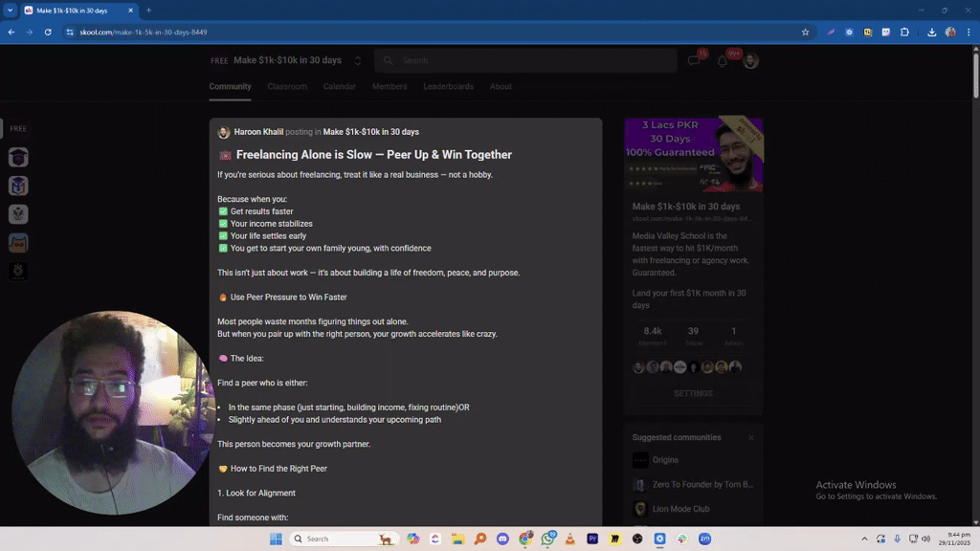The height and width of the screenshot is (551, 980).
Task: Open Zero To Founder suggested community
Action: click(x=693, y=484)
